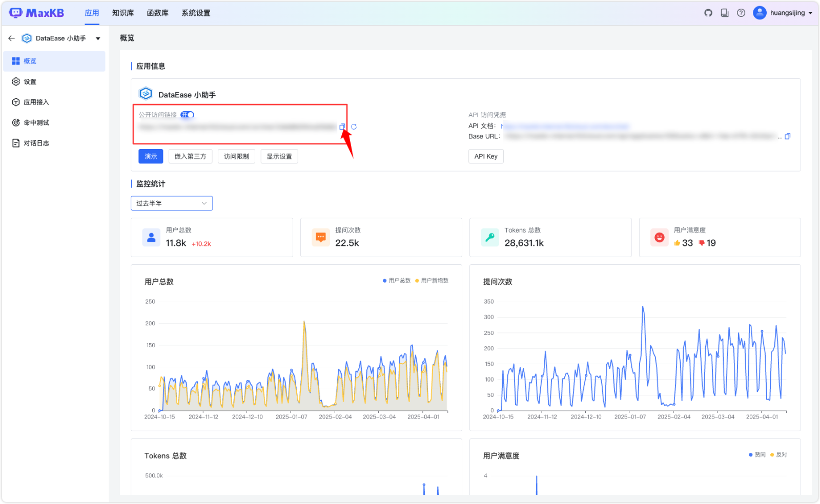Click the user satisfaction smiley icon
820x504 pixels.
click(x=660, y=237)
